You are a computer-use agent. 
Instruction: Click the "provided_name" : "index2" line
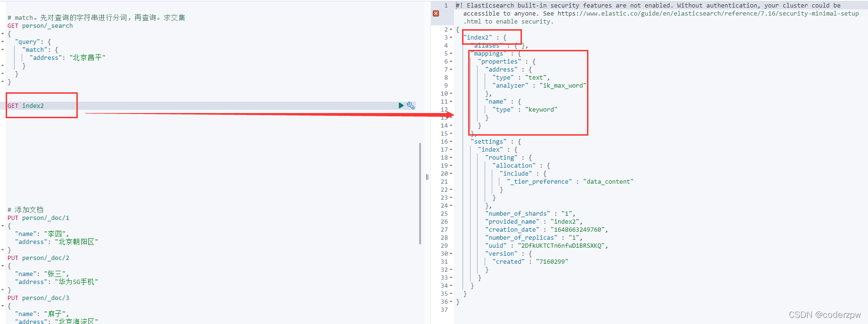[x=534, y=222]
